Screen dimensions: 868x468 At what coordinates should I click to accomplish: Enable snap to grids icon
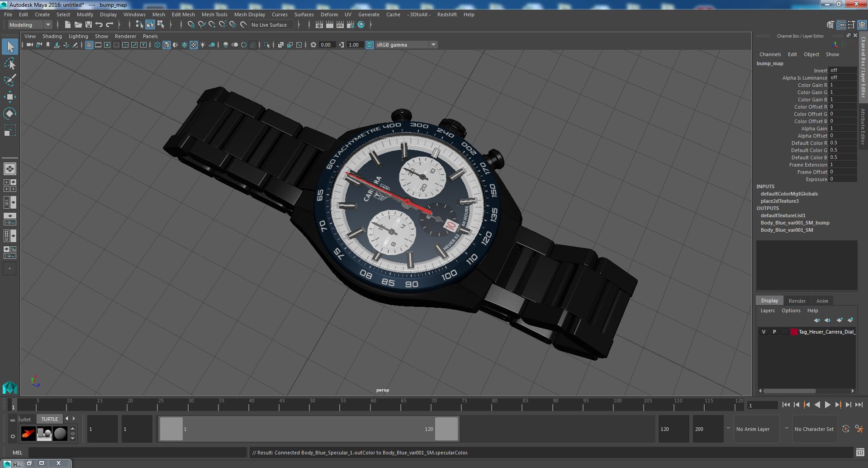click(x=191, y=25)
